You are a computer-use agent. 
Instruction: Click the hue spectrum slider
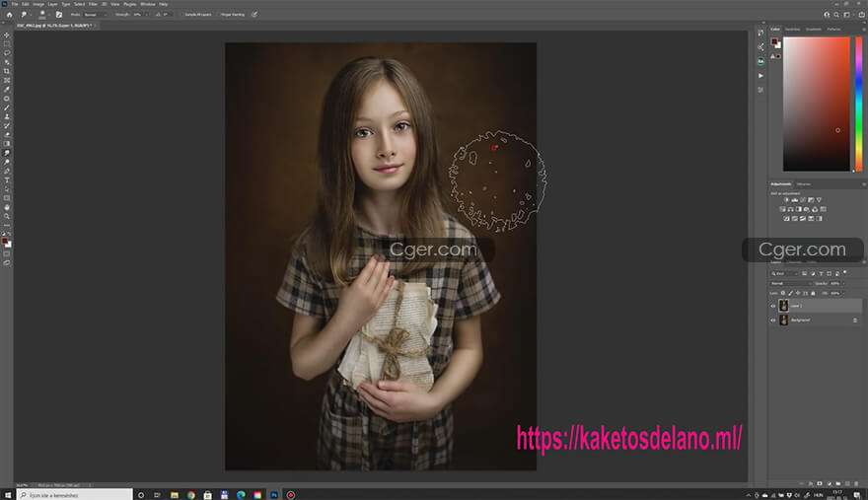(x=858, y=104)
